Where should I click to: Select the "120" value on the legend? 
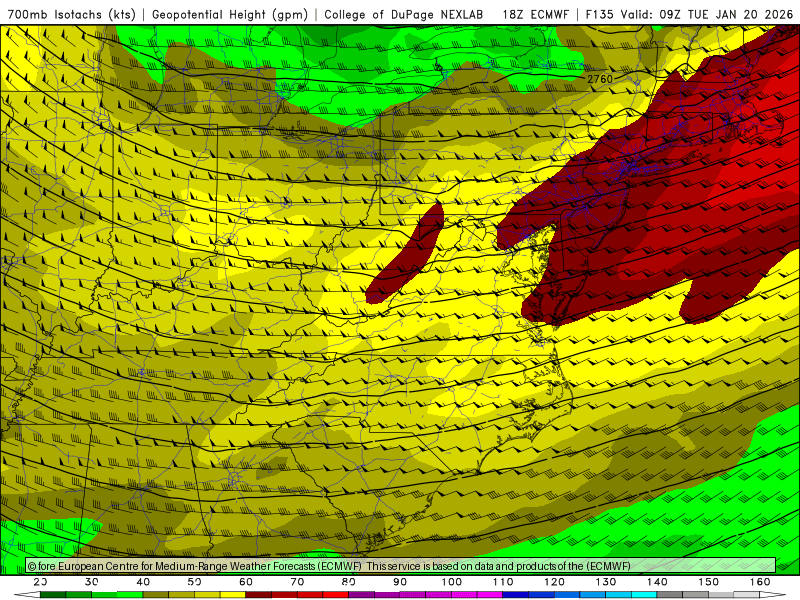pyautogui.click(x=554, y=582)
